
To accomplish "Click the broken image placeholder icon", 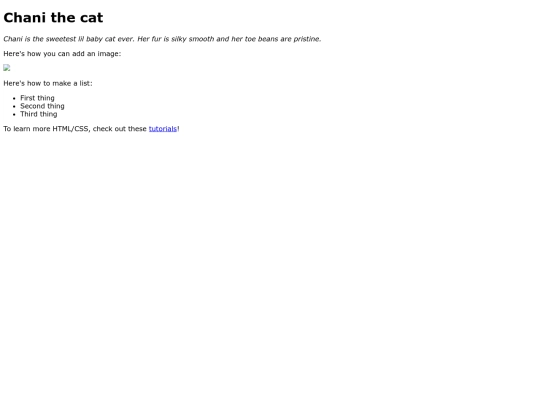I will coord(7,68).
